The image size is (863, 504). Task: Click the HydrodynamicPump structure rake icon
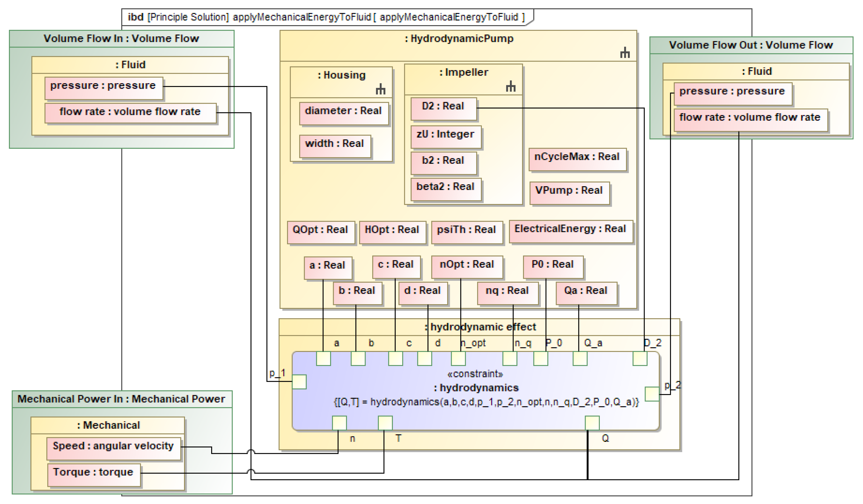(x=625, y=53)
